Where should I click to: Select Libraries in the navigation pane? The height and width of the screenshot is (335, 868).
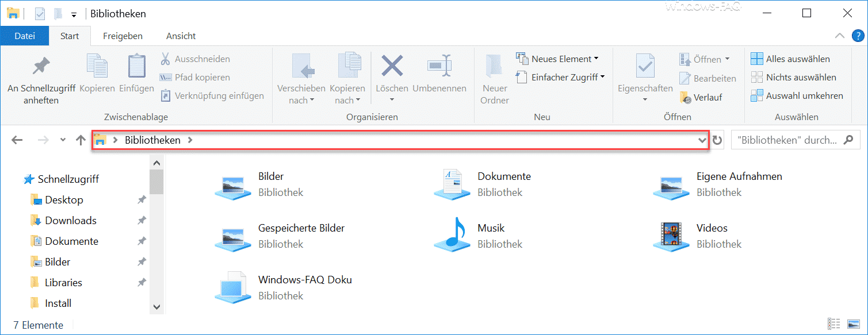(x=56, y=283)
